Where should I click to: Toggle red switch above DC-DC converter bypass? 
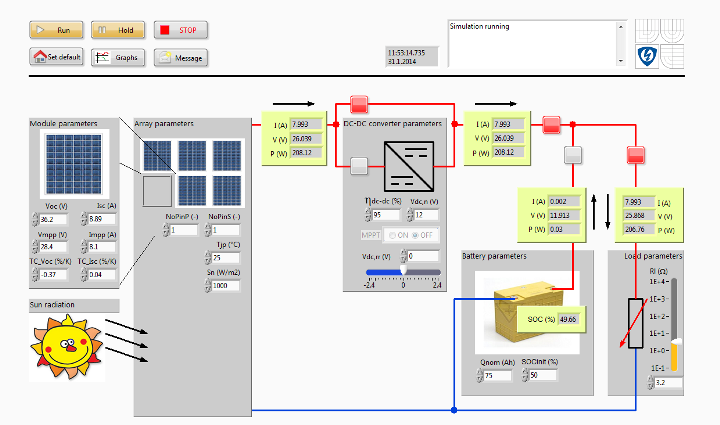pos(359,104)
